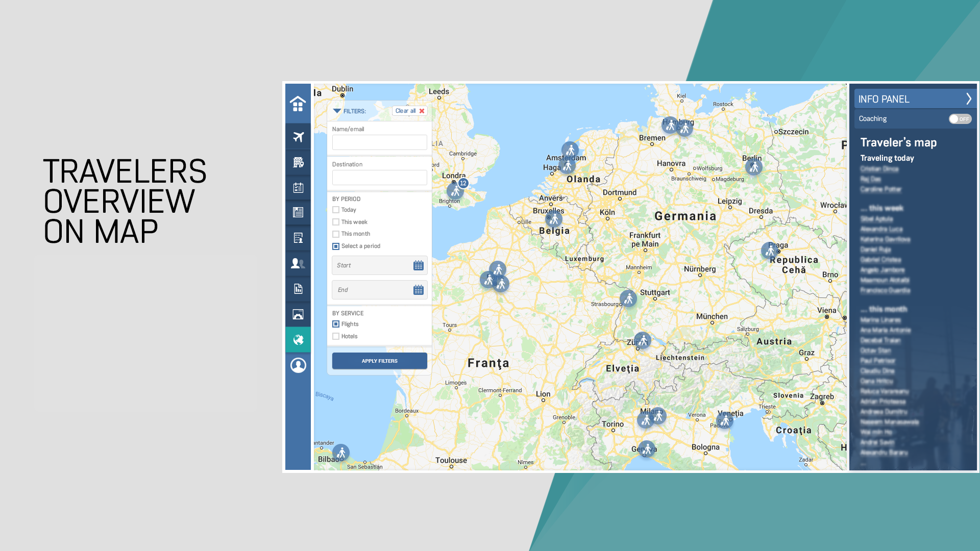Click the traveler marker at Stuttgart
The image size is (980, 551).
pos(628,299)
